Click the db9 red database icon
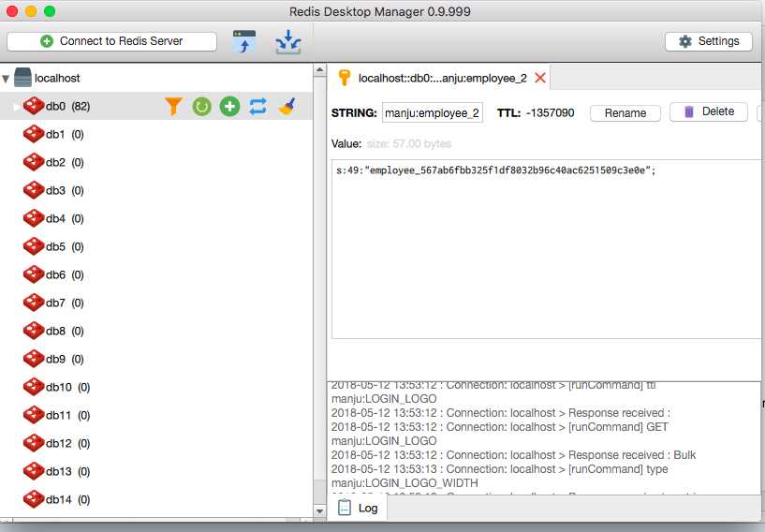The width and height of the screenshot is (765, 532). (34, 359)
